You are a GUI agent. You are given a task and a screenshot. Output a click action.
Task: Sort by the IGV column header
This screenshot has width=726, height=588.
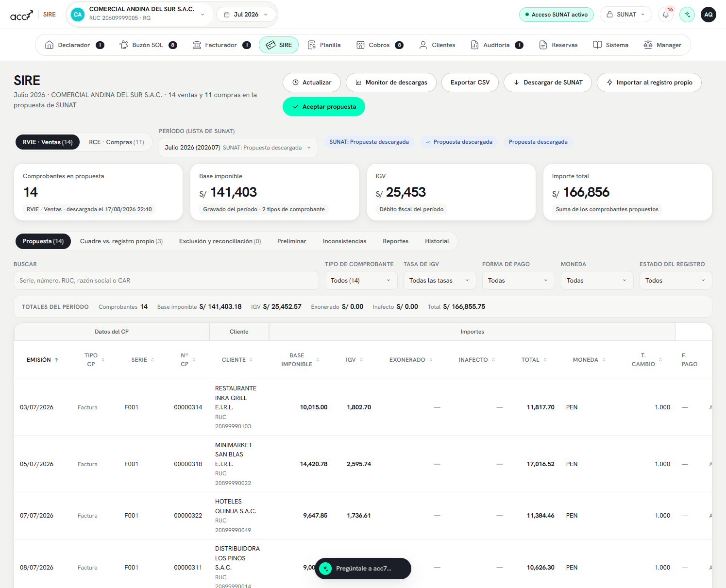click(x=354, y=360)
